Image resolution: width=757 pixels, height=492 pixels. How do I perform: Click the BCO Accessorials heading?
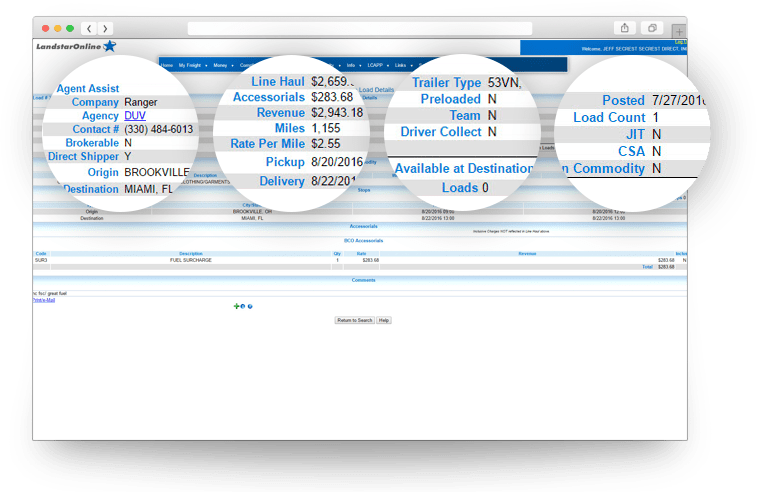point(364,240)
